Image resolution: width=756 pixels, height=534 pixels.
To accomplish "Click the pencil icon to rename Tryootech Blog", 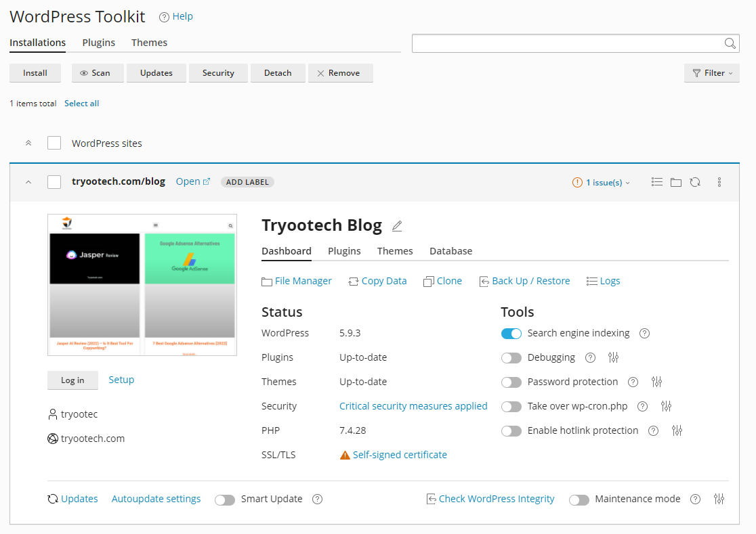I will coord(397,226).
